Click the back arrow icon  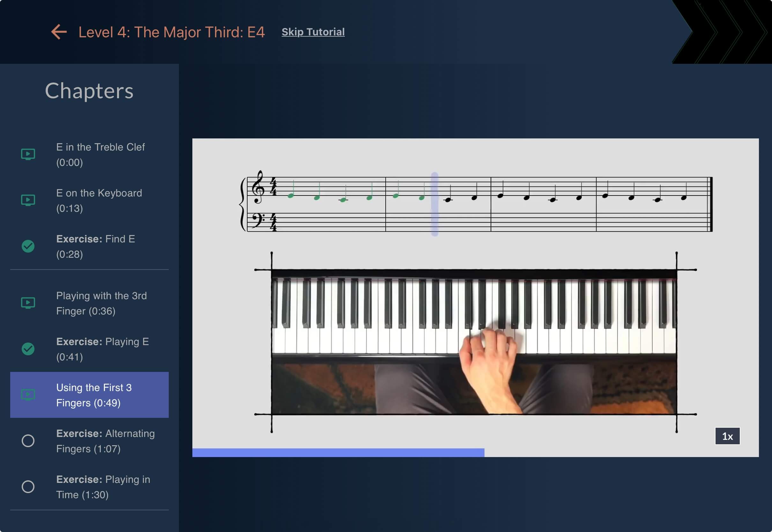click(59, 32)
